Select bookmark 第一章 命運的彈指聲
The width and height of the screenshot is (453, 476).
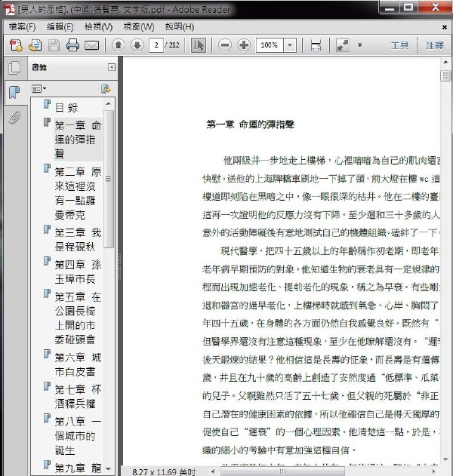pos(78,140)
